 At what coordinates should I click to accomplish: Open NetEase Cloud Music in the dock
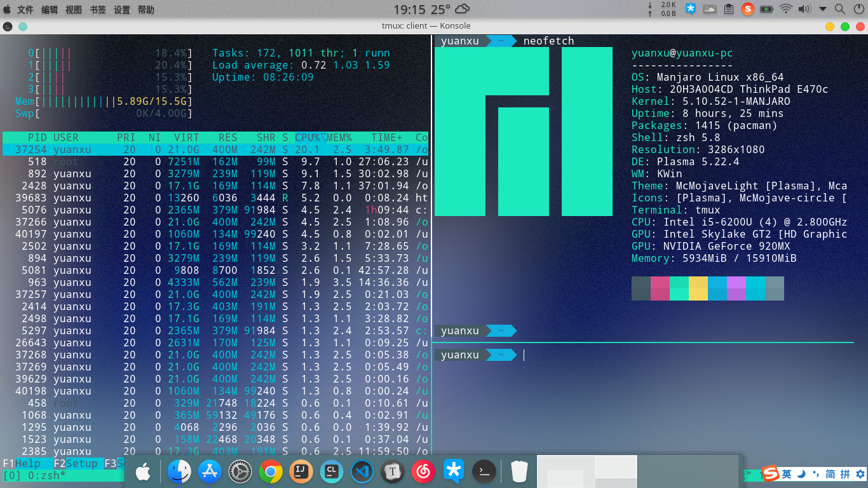[423, 471]
